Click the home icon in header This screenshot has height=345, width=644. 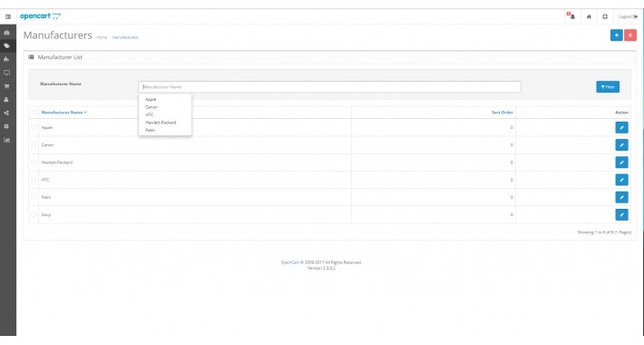[589, 17]
